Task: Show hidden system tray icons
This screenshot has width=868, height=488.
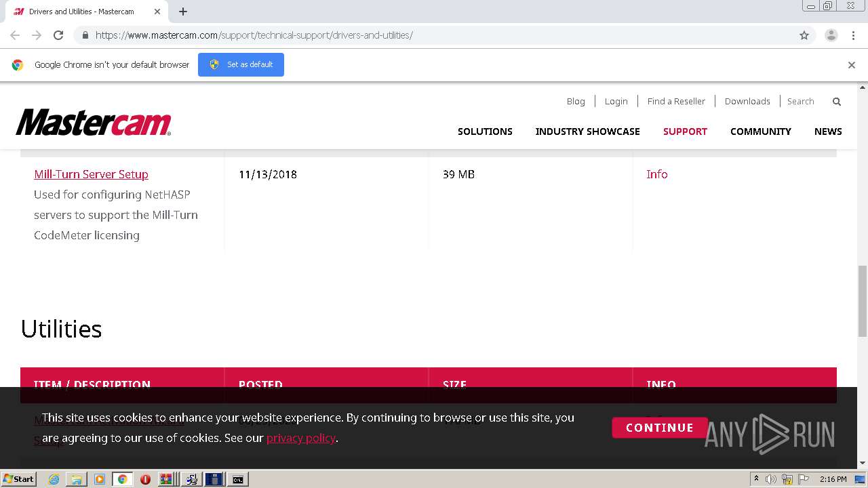Action: tap(756, 479)
